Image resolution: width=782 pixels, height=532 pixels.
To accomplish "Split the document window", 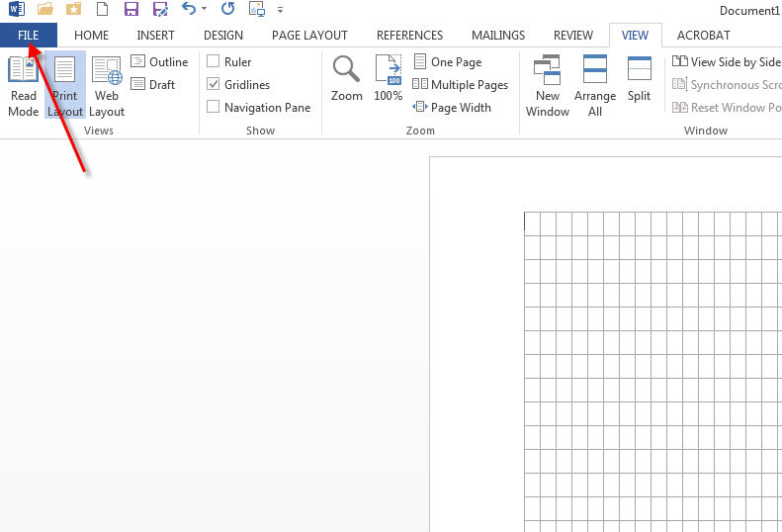I will [x=640, y=79].
